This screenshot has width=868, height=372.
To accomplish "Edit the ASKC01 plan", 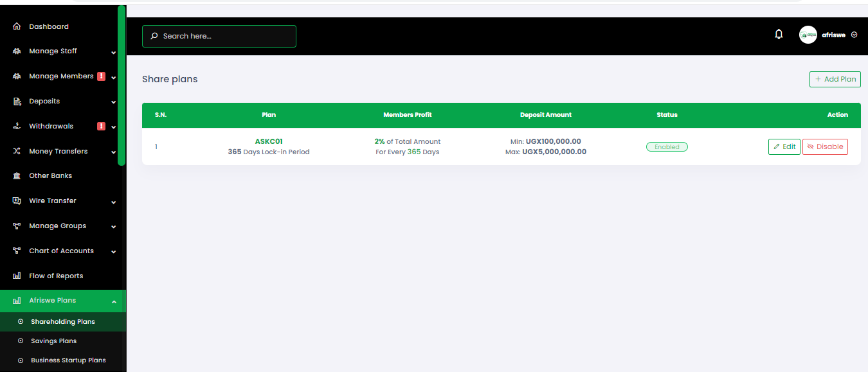I will coord(784,146).
